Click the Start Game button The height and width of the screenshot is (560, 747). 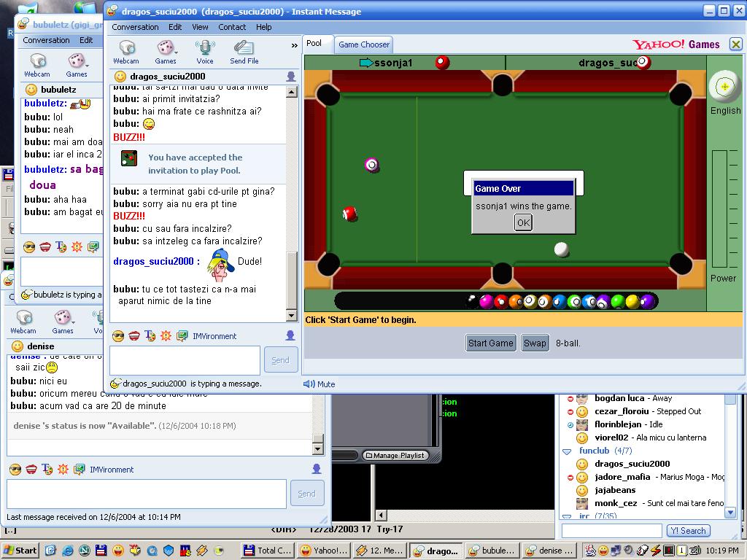491,343
